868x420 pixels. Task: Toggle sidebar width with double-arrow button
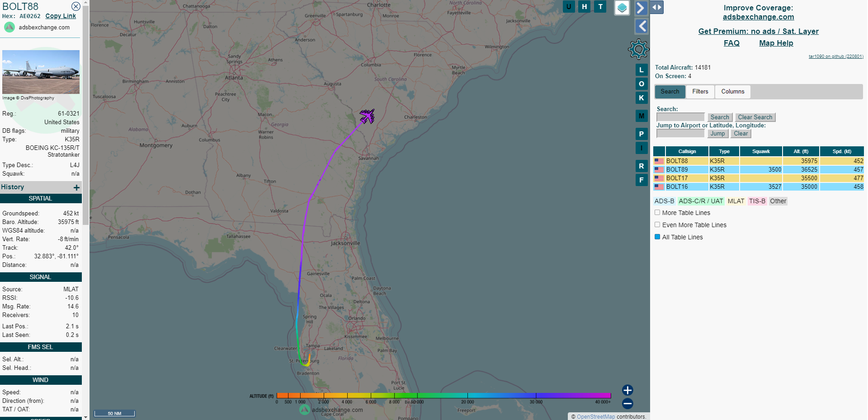coord(657,7)
